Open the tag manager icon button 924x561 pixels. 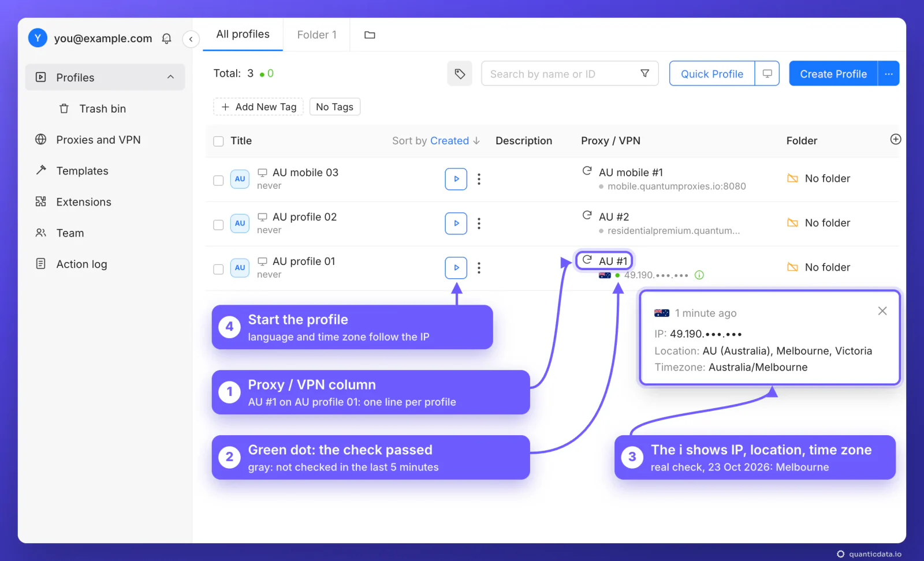coord(460,74)
